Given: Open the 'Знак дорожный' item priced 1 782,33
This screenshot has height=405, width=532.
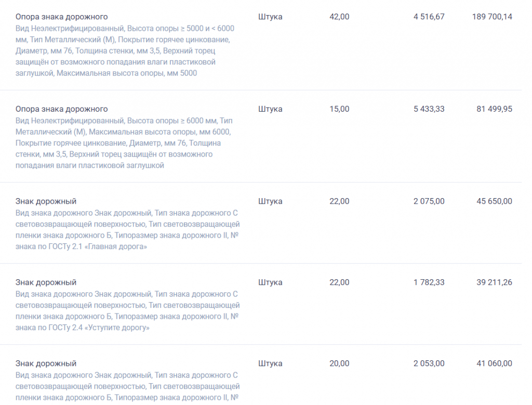Looking at the screenshot, I should pyautogui.click(x=46, y=282).
